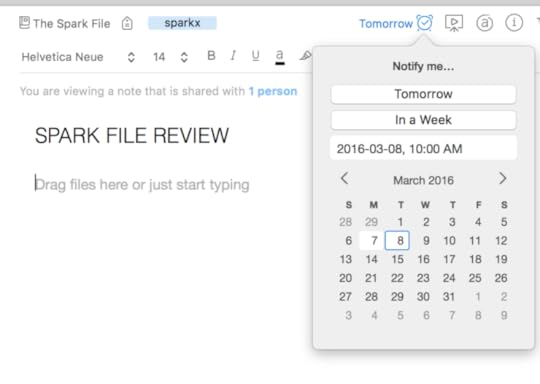The image size is (540, 384).
Task: Open the '1 person' sharing link
Action: pyautogui.click(x=273, y=91)
